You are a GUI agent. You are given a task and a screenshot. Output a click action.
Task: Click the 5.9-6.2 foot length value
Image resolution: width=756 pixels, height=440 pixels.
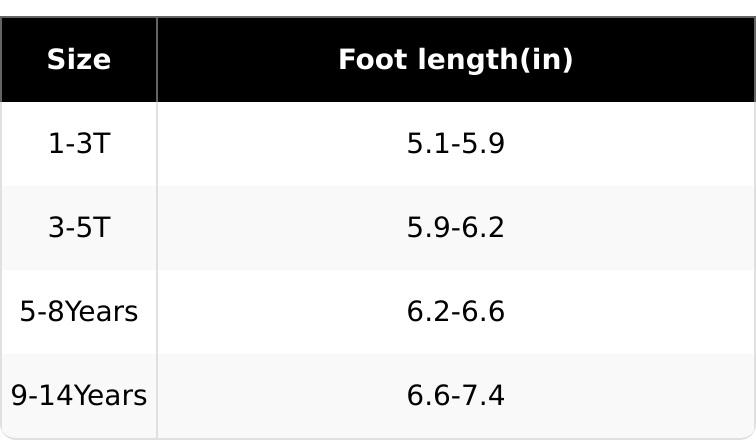click(456, 227)
